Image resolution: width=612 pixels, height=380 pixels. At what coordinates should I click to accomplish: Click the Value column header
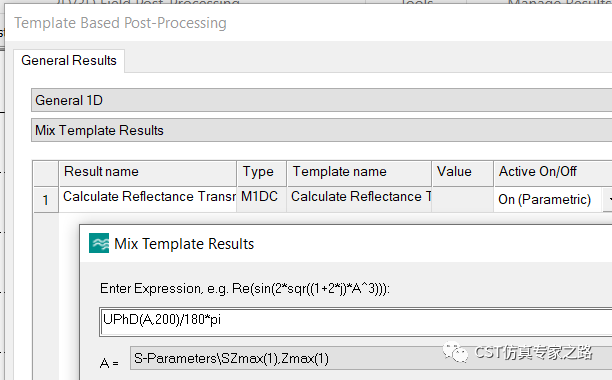coord(463,172)
